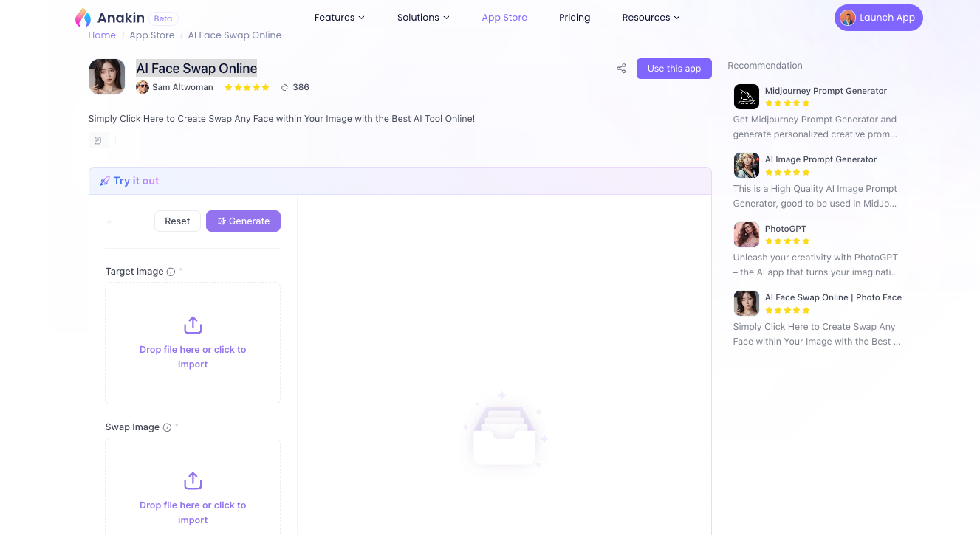Click PhotoGPT star rating
Screen dimensions: 980x535
point(787,241)
